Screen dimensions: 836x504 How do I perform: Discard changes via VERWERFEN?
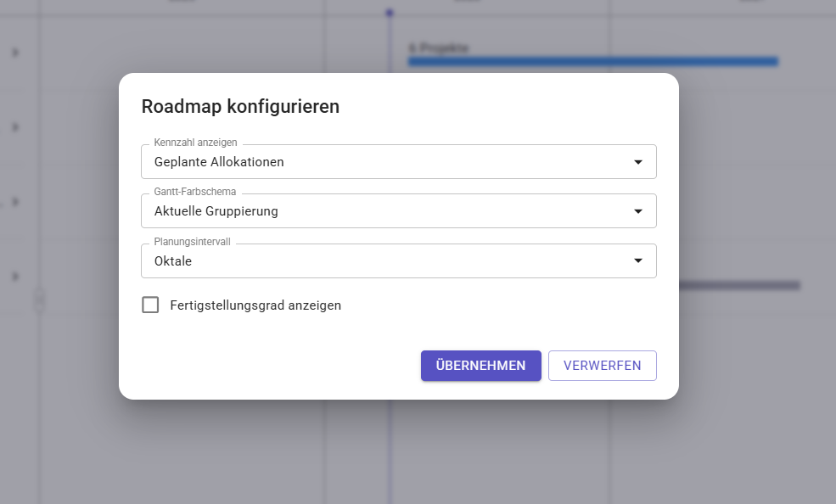pyautogui.click(x=602, y=365)
